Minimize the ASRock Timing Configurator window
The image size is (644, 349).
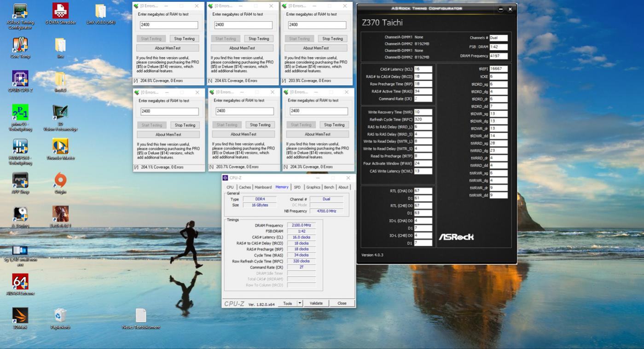coord(501,9)
